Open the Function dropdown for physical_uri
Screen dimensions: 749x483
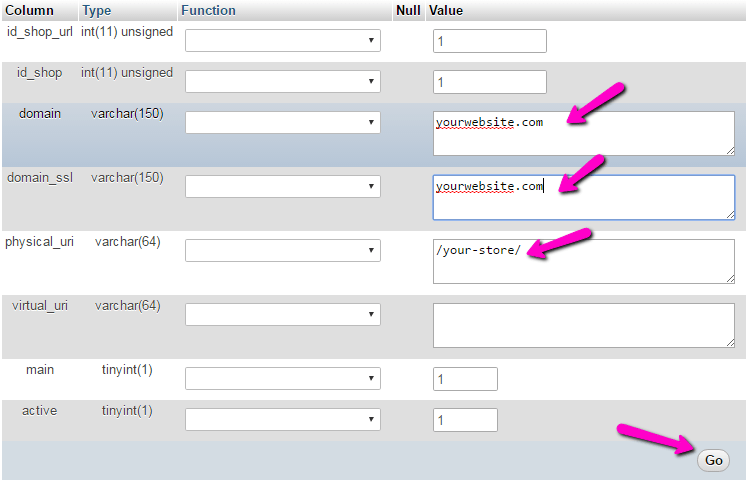282,250
